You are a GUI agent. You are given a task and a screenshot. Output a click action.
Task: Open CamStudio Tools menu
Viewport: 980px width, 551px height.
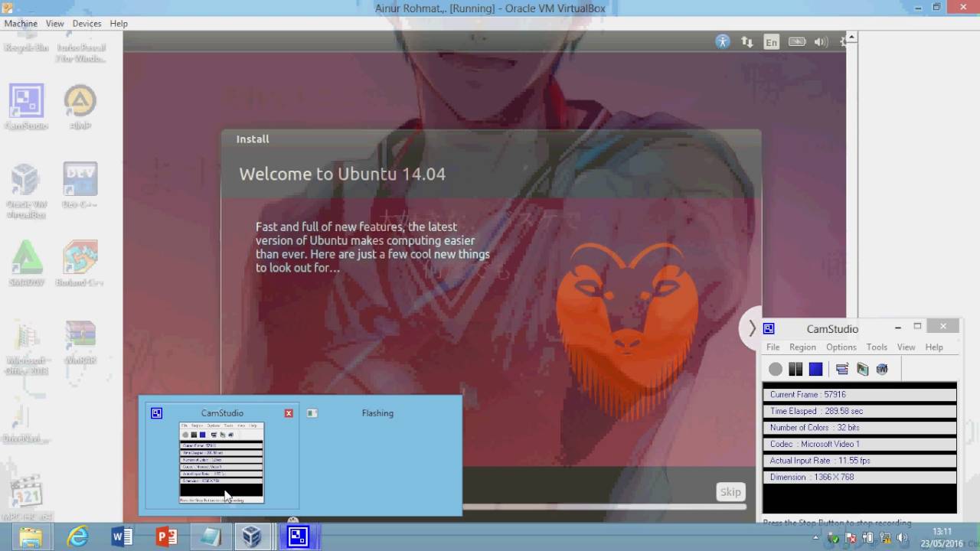pyautogui.click(x=877, y=347)
